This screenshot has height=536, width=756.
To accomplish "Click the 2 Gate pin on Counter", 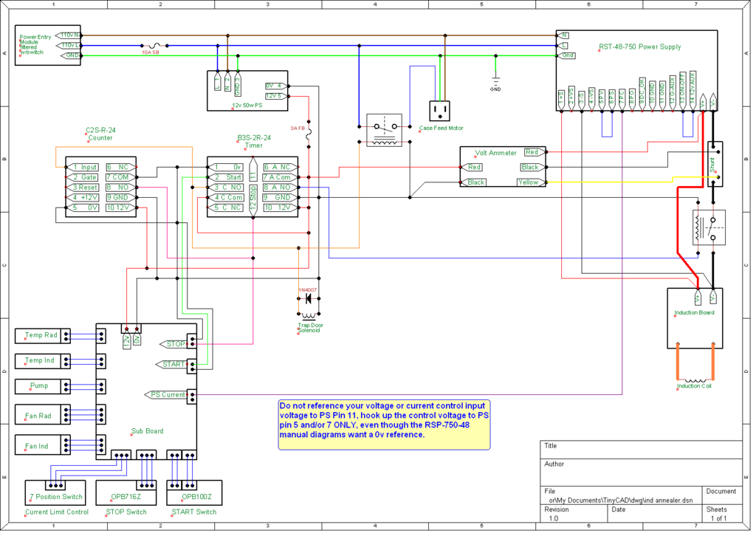I will [83, 177].
